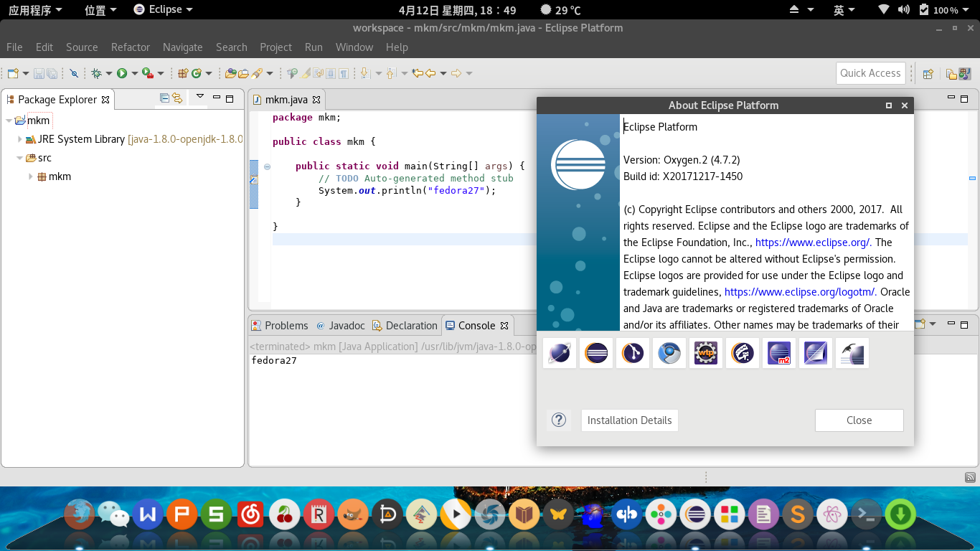
Task: Click the Quick Access search field
Action: [871, 73]
